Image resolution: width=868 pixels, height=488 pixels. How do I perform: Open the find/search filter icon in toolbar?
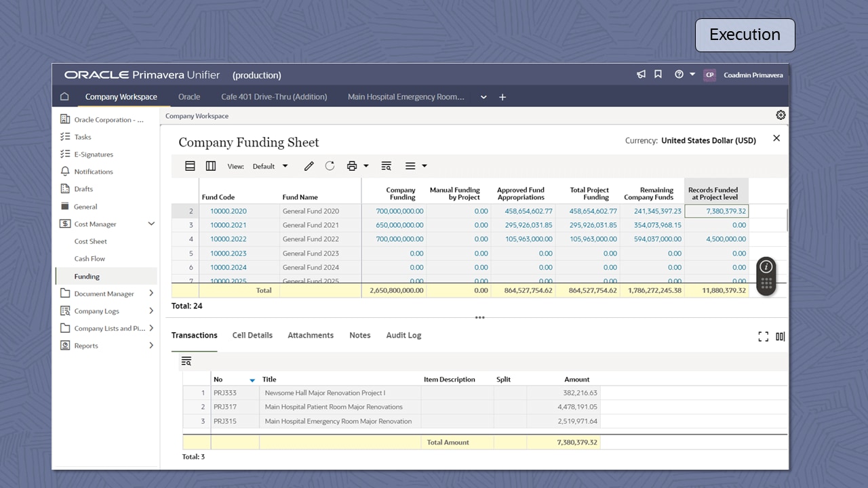coord(386,166)
